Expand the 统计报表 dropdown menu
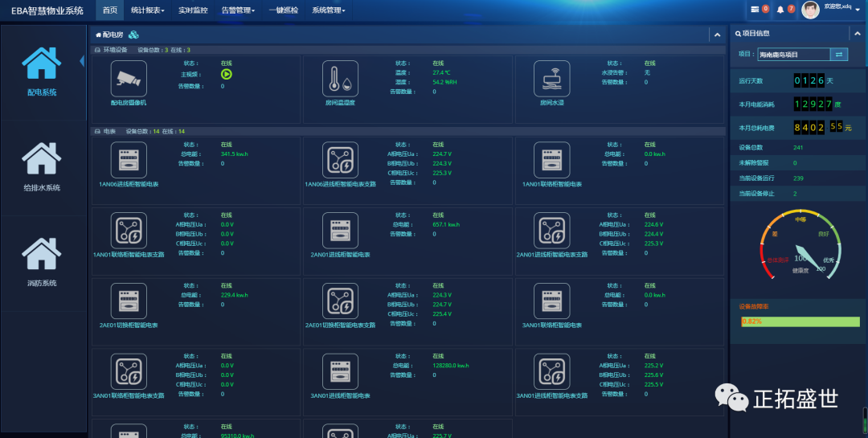868x438 pixels. point(148,10)
